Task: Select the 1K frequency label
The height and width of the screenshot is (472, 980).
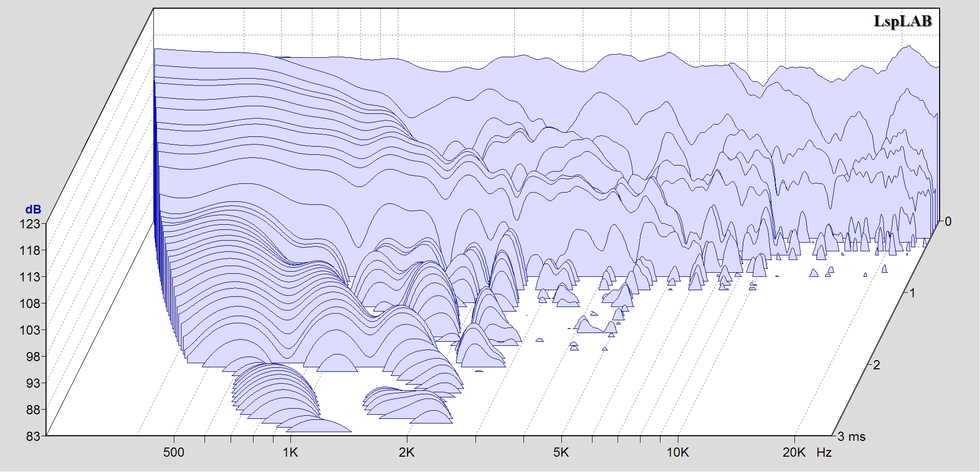Action: click(x=290, y=453)
